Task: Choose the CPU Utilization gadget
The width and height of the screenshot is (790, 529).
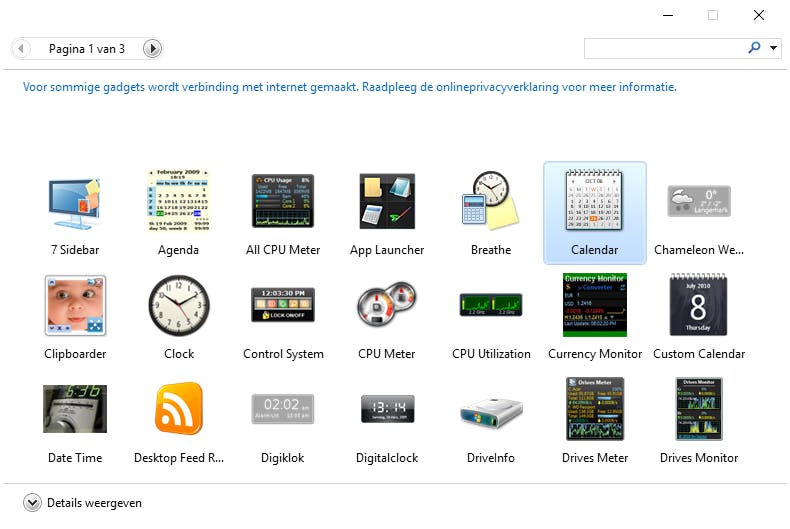Action: coord(491,305)
